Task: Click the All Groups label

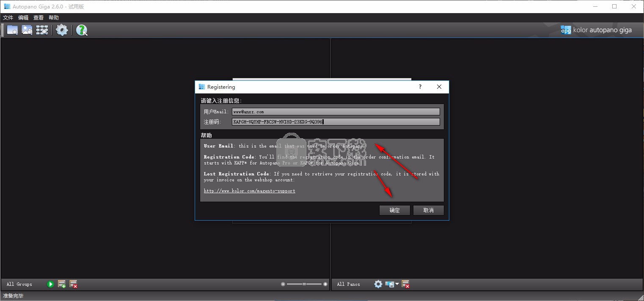Action: pos(19,285)
